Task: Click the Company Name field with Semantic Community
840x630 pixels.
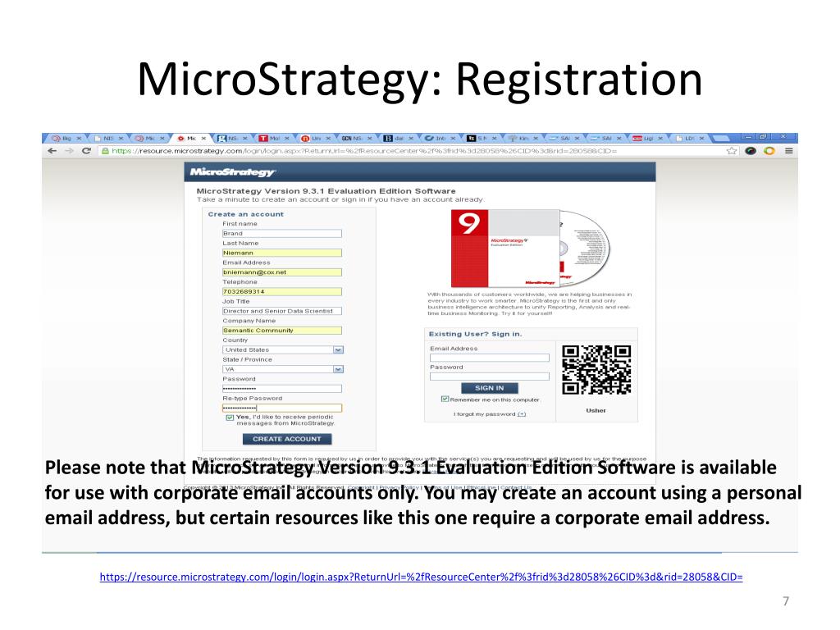Action: coord(282,331)
